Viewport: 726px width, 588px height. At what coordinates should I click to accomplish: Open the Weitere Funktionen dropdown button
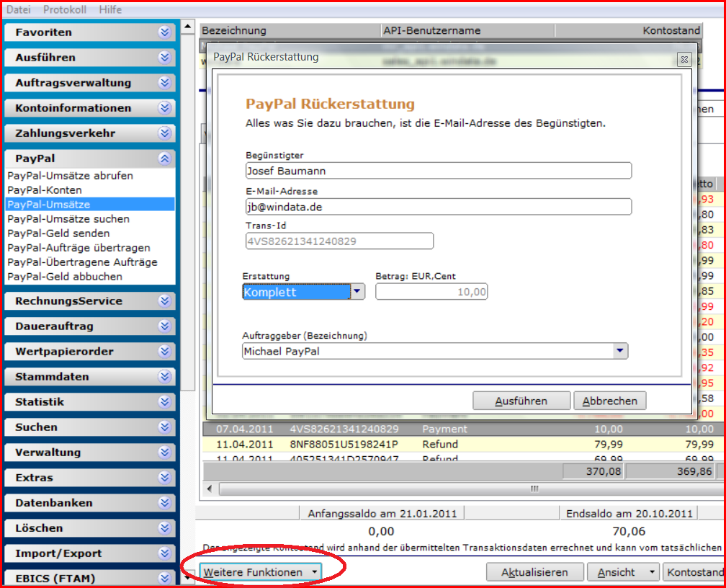[260, 572]
